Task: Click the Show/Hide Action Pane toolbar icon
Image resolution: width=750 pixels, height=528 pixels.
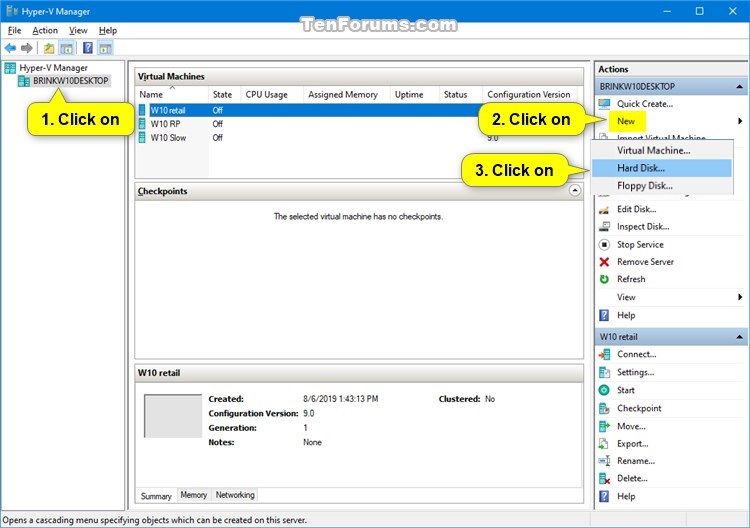Action: [105, 48]
